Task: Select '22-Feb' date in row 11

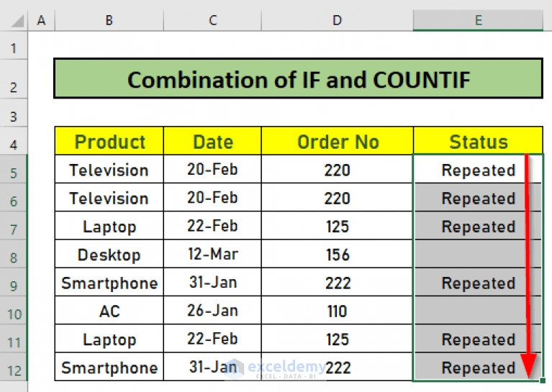Action: click(212, 338)
